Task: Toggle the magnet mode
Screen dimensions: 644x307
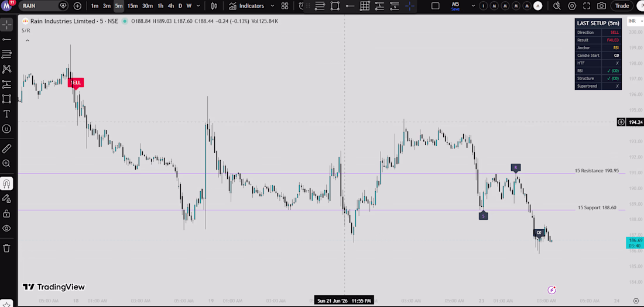Action: 6,183
